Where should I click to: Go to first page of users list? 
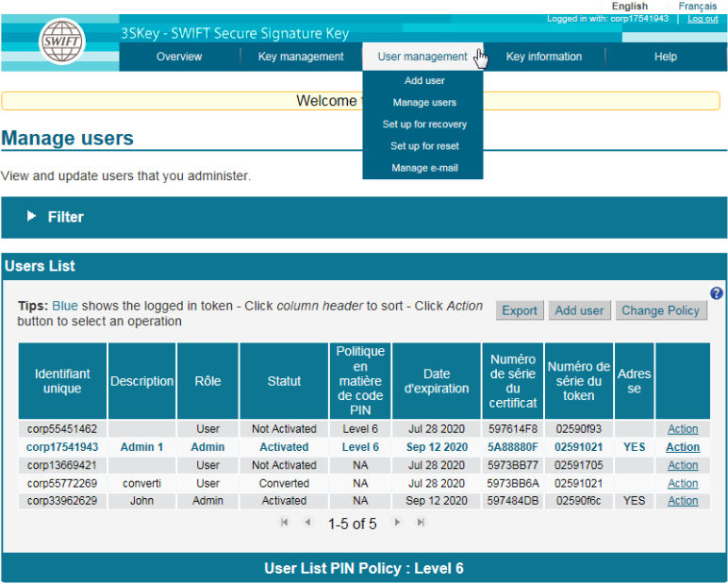click(284, 522)
